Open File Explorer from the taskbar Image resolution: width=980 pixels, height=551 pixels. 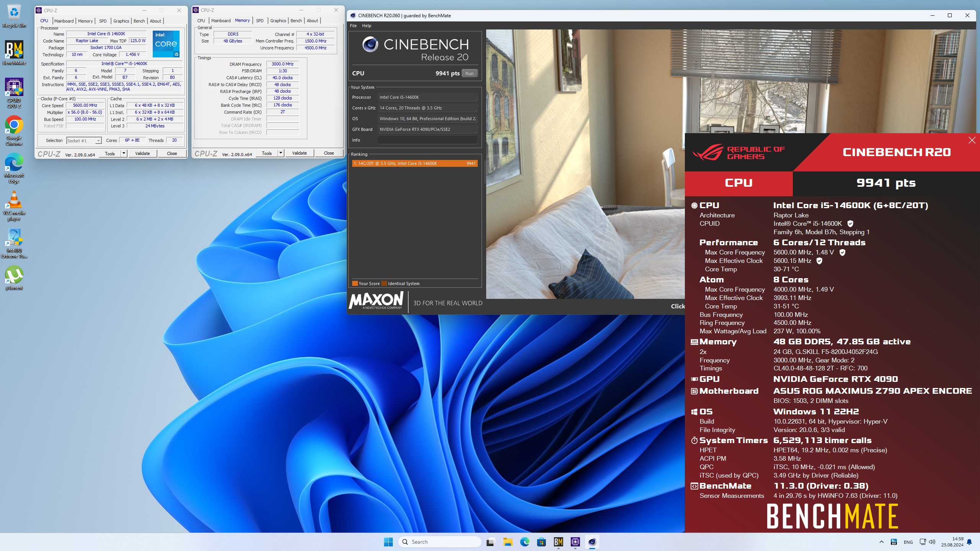pyautogui.click(x=508, y=542)
